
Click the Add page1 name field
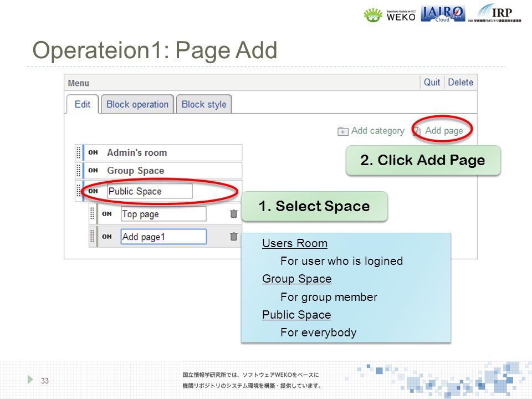click(x=163, y=237)
